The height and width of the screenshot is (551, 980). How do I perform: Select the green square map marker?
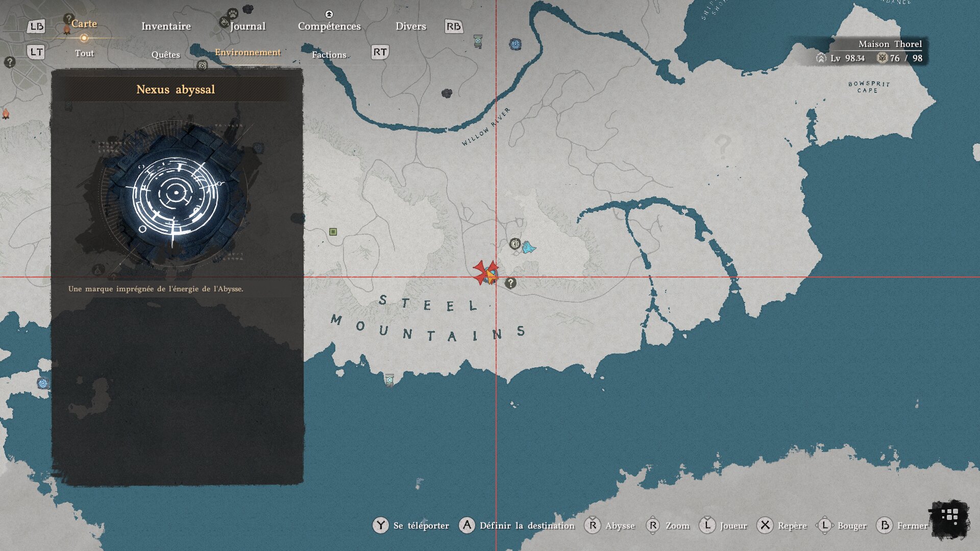(x=333, y=232)
